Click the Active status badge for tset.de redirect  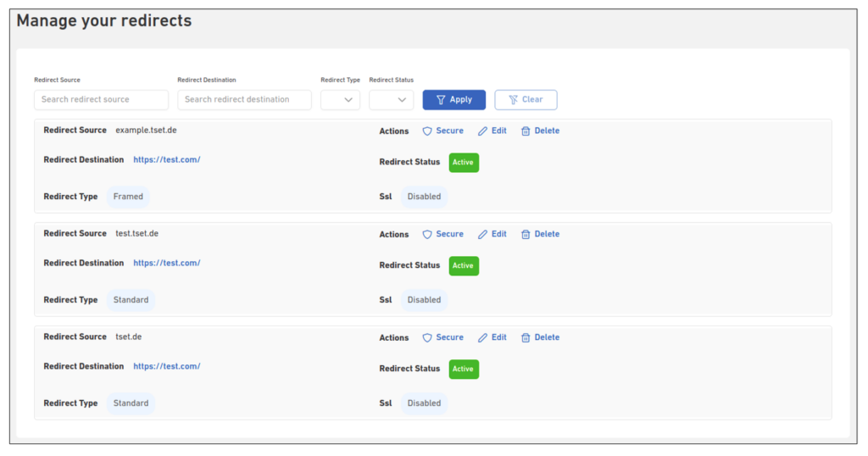click(x=464, y=369)
